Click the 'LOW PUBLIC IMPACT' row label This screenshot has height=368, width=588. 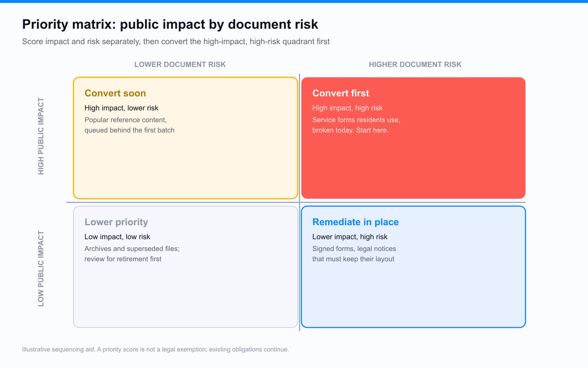(41, 269)
